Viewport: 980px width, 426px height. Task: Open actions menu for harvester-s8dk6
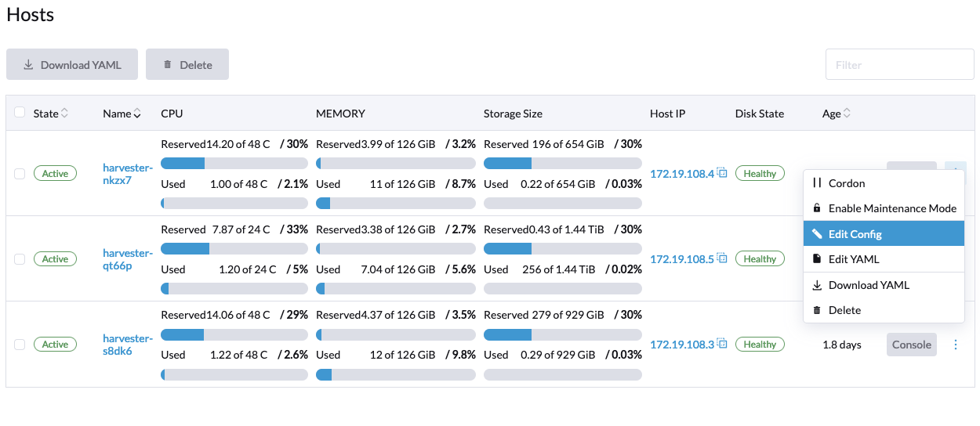(955, 345)
